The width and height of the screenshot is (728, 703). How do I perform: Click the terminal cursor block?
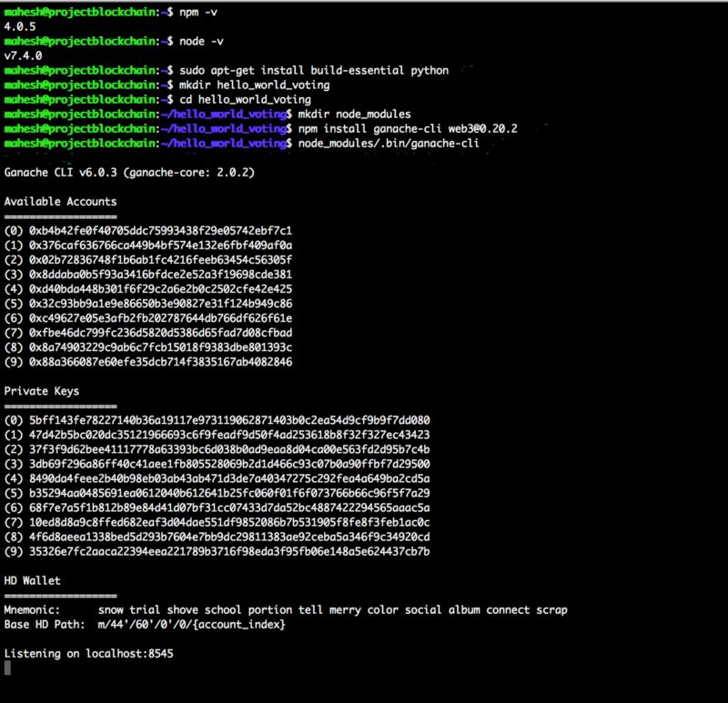click(7, 668)
